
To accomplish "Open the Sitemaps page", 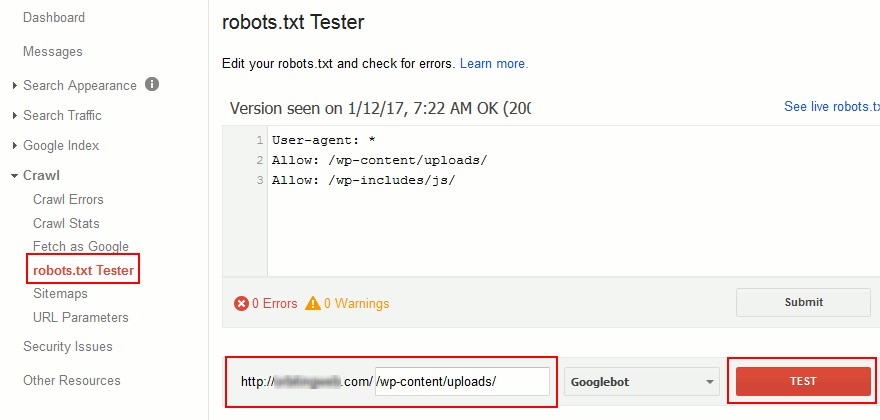I will (x=61, y=294).
